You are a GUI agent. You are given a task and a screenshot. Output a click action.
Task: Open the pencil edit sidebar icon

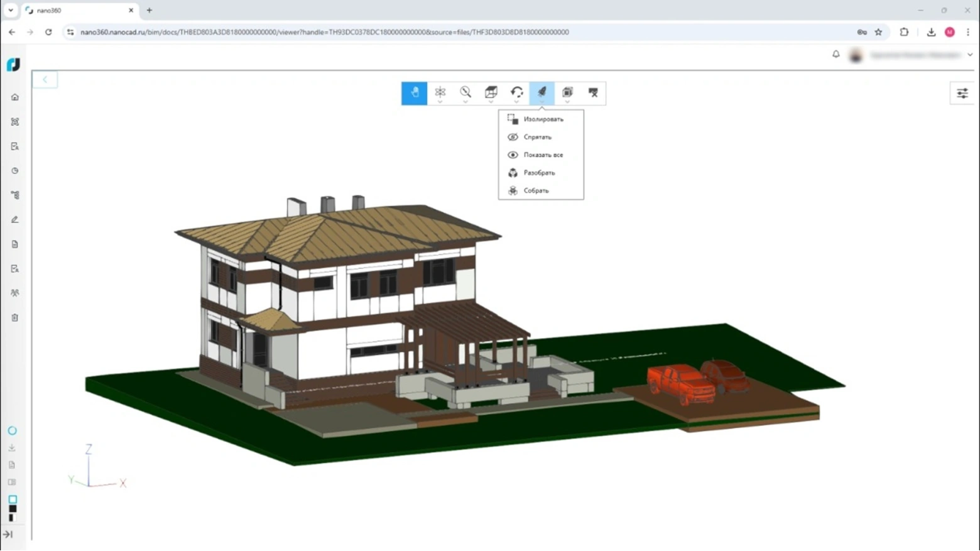(x=15, y=220)
